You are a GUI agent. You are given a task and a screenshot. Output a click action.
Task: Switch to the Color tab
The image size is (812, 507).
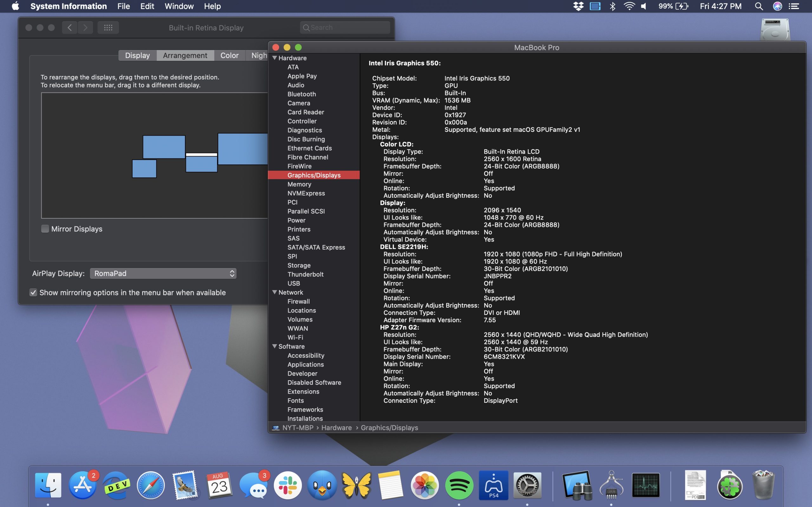pyautogui.click(x=229, y=55)
